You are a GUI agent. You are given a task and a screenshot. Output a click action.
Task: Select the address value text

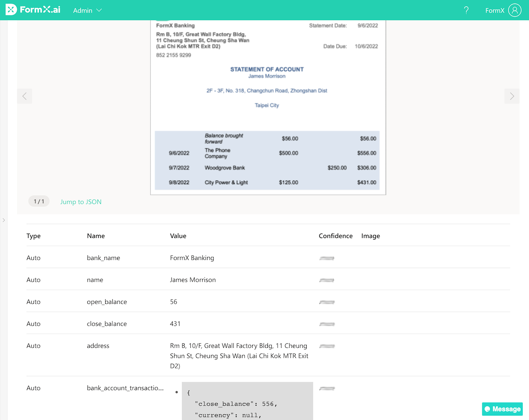239,356
